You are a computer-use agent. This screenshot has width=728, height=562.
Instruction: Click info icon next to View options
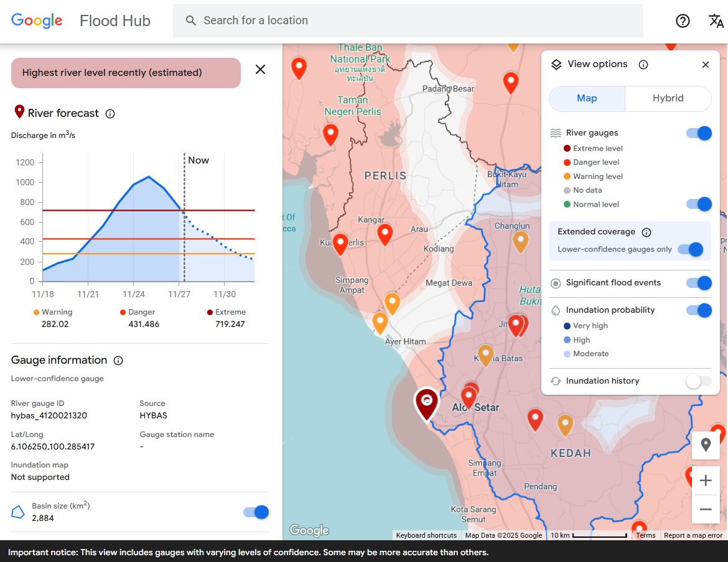(643, 65)
